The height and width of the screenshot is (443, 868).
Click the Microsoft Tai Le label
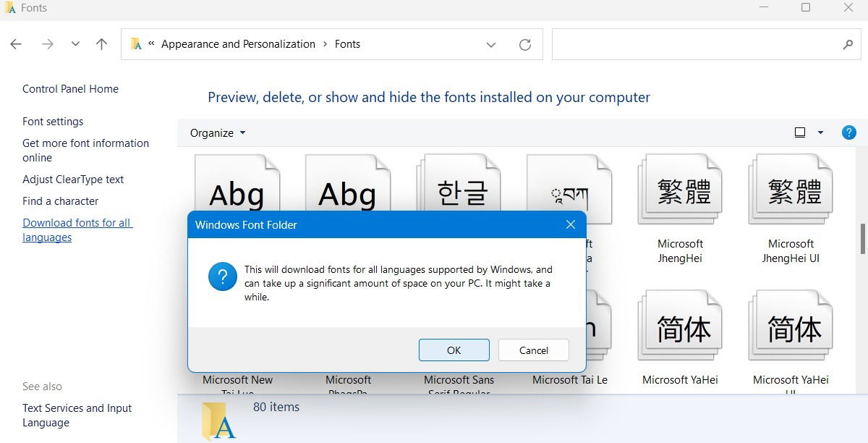pos(570,380)
